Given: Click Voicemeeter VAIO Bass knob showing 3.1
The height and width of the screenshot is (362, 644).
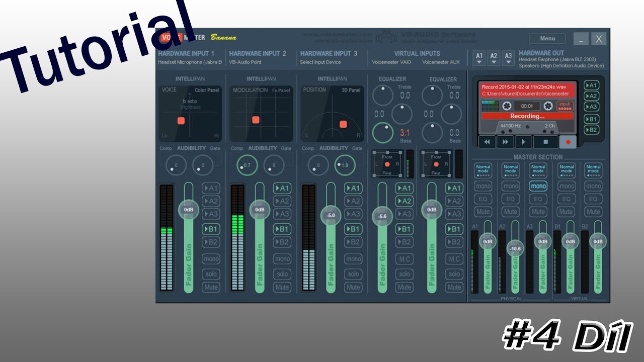Looking at the screenshot, I should (383, 133).
